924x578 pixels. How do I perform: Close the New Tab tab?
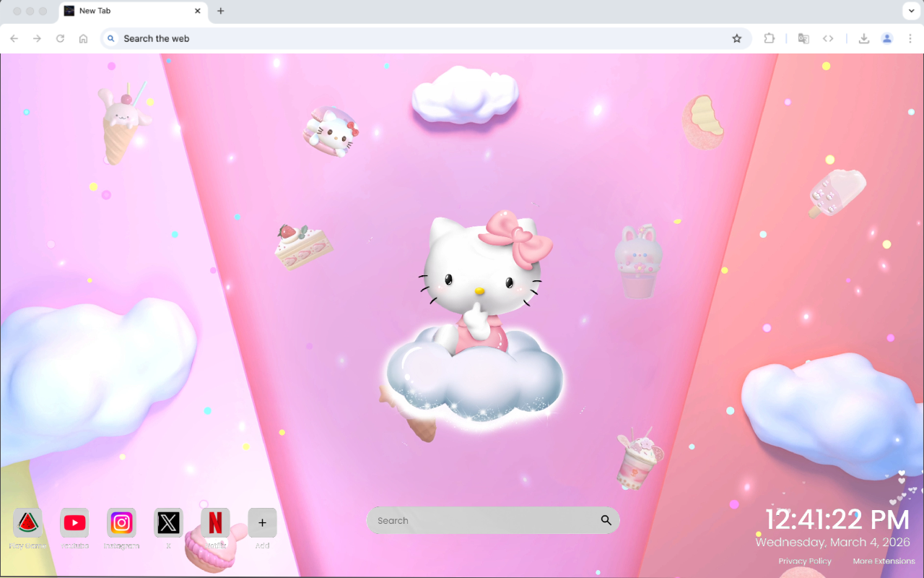point(198,12)
